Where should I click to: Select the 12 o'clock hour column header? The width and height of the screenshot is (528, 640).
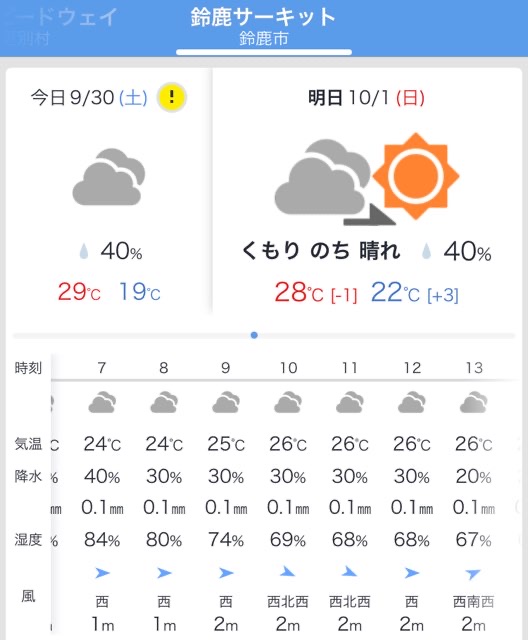pos(412,368)
